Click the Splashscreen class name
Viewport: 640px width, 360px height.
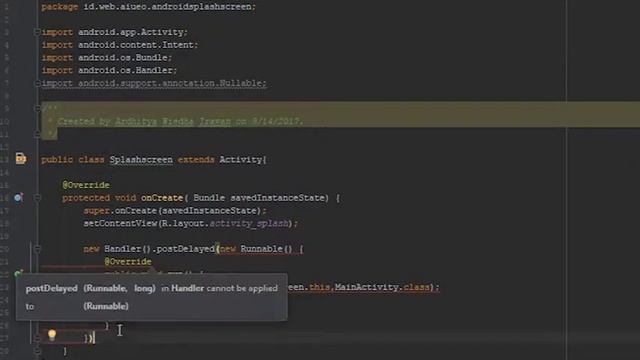tap(141, 160)
